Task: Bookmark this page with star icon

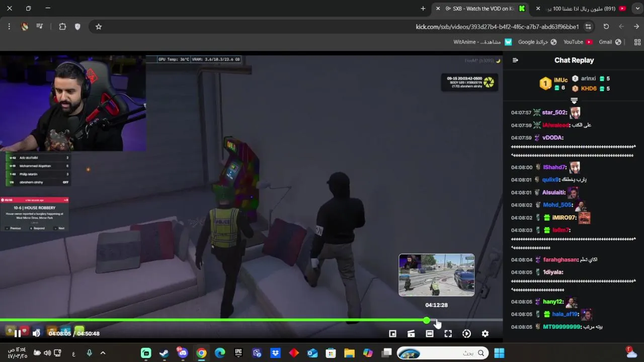Action: coord(99,27)
